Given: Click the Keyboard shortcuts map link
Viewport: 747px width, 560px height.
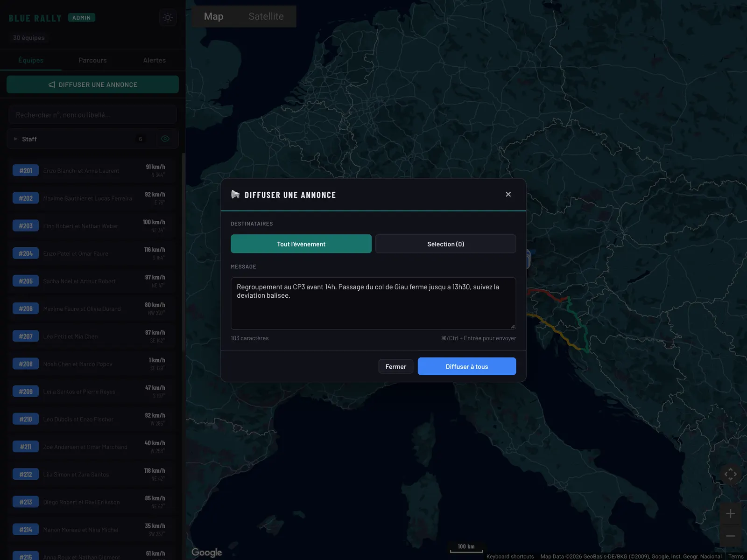Looking at the screenshot, I should [x=510, y=556].
